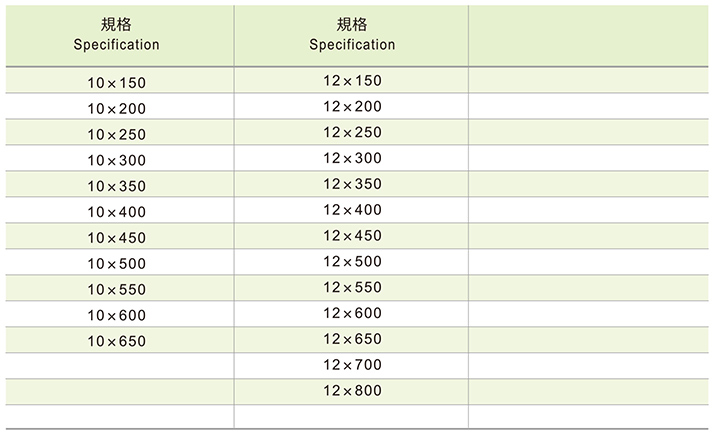Select the 10×200 table cell

coord(117,107)
